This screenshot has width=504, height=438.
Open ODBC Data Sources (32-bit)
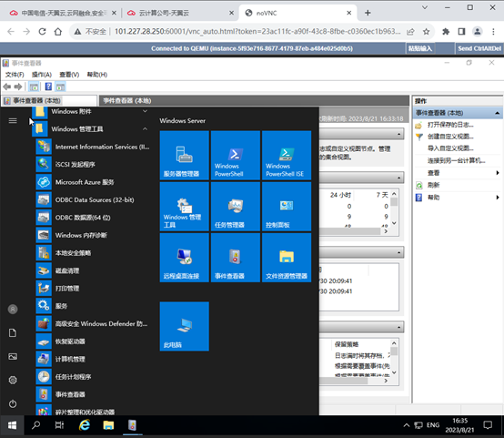[x=93, y=199]
